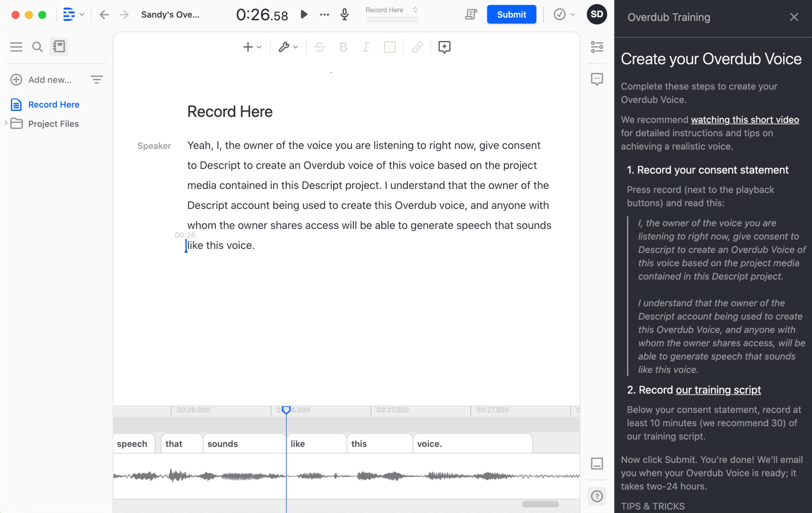Click the blue playhead marker
812x513 pixels.
pyautogui.click(x=286, y=410)
